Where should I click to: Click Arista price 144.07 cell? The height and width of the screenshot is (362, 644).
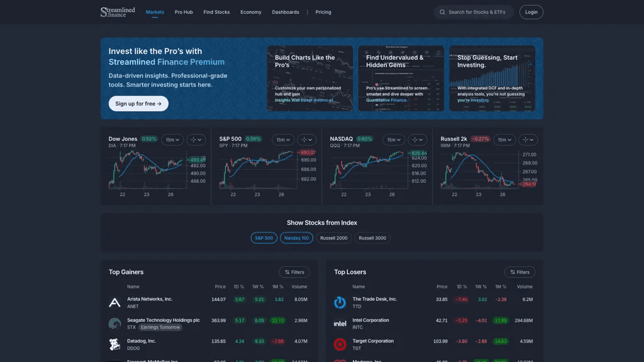(x=218, y=300)
